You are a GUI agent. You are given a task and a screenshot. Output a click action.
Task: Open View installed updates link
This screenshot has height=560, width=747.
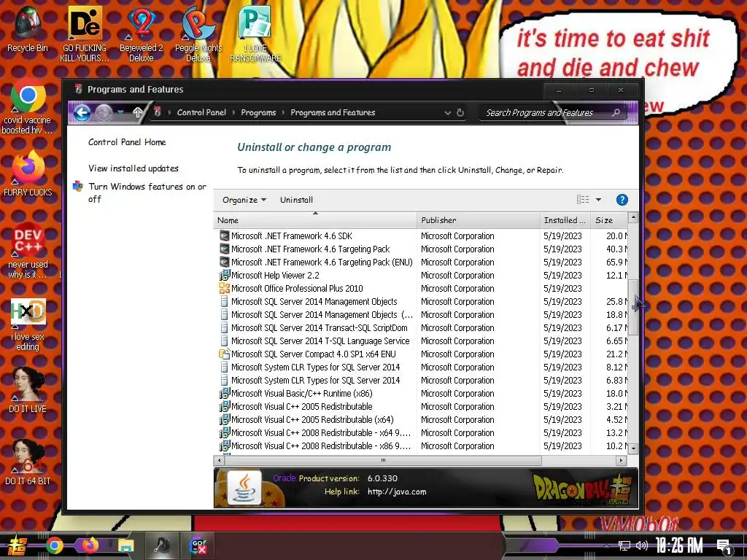point(133,168)
